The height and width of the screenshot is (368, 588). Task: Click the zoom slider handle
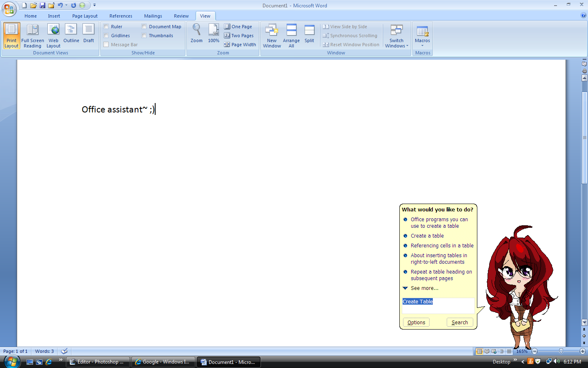(x=561, y=351)
